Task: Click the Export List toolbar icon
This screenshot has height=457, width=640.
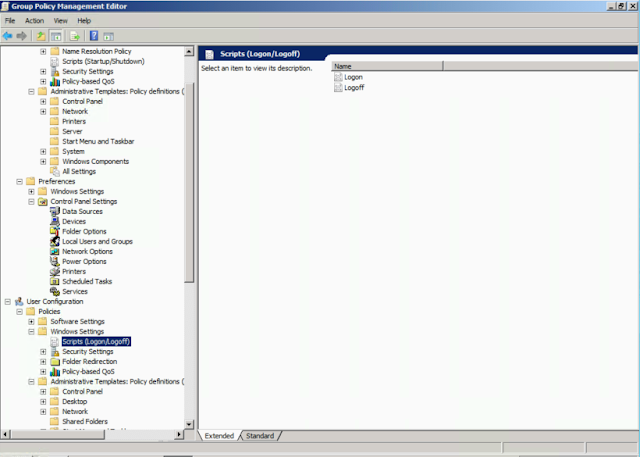Action: tap(75, 36)
